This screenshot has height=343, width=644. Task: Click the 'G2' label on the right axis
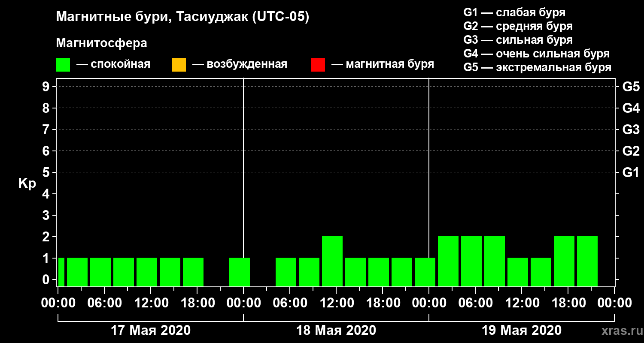631,151
